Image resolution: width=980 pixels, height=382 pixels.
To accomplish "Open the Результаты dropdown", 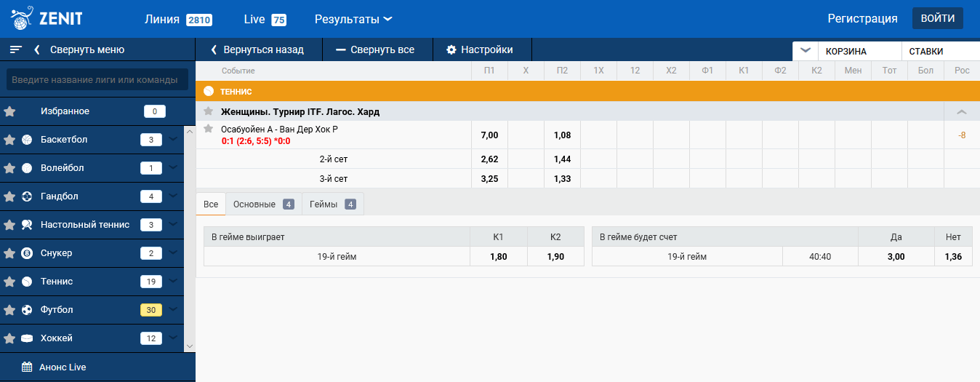I will [x=353, y=19].
